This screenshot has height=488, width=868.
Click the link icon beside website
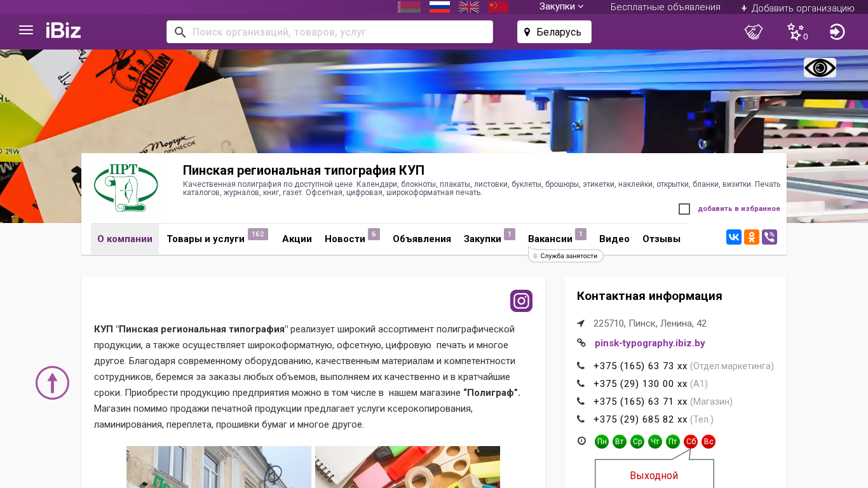point(581,343)
